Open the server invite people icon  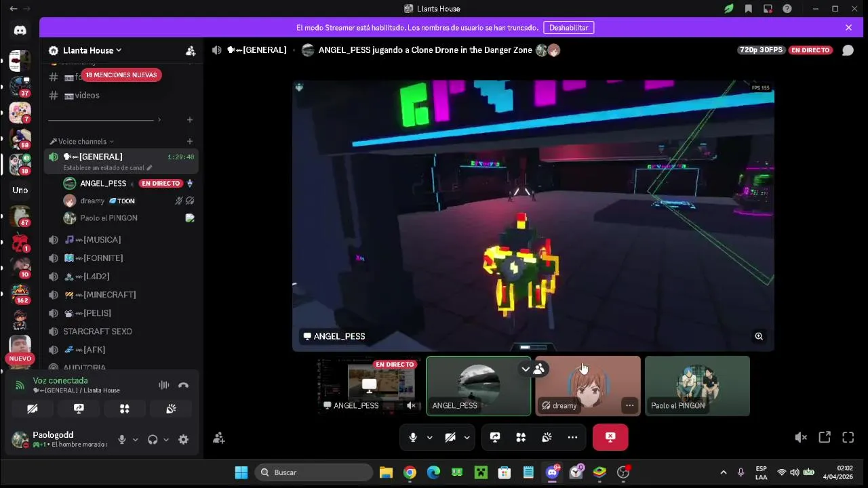tap(191, 51)
